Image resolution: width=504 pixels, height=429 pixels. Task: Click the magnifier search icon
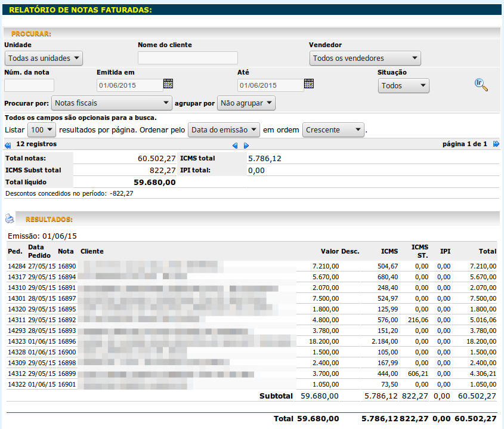[x=481, y=85]
